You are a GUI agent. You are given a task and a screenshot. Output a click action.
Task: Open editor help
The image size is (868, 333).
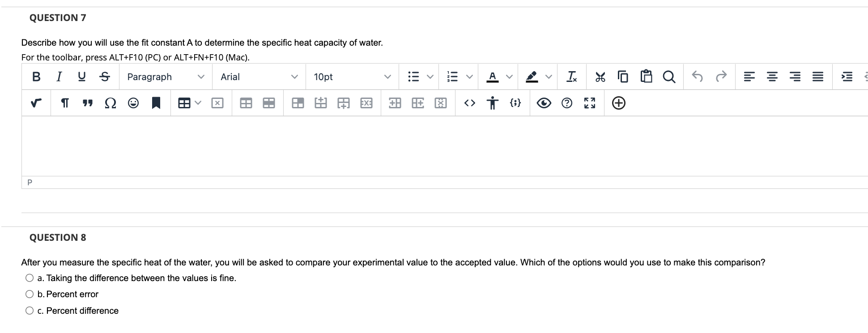pyautogui.click(x=567, y=103)
